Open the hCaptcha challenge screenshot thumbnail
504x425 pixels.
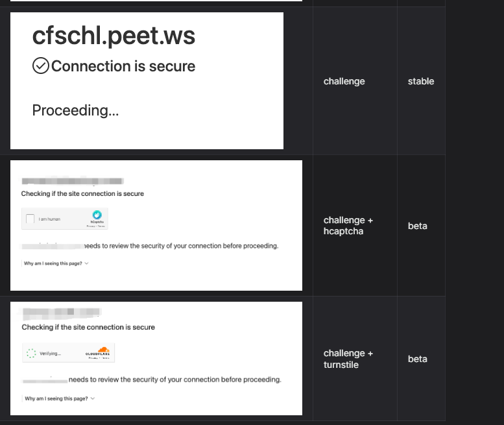156,225
